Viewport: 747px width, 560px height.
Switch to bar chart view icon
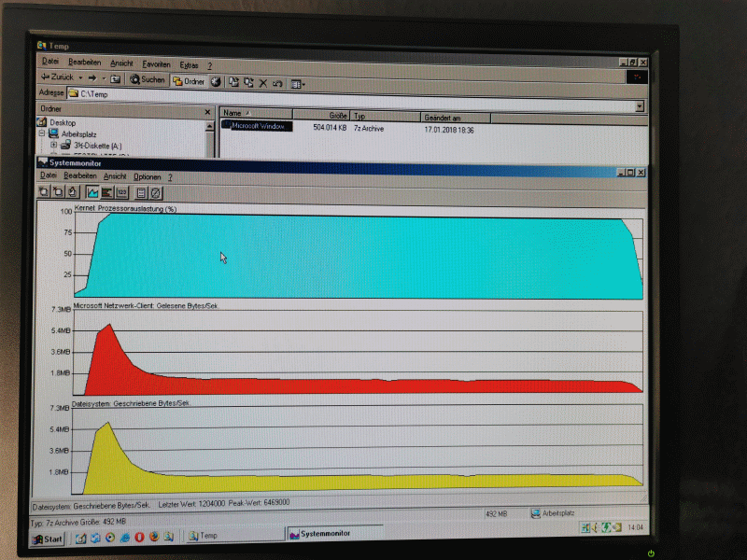[107, 192]
